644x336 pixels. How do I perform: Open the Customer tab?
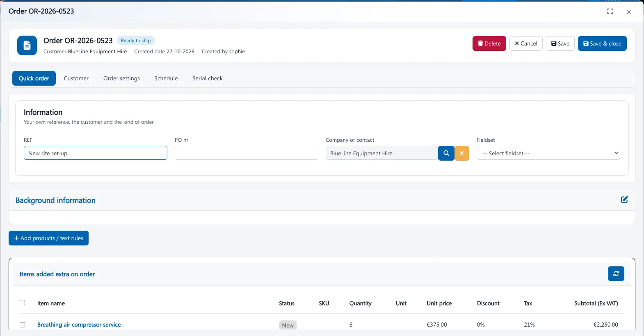coord(76,78)
